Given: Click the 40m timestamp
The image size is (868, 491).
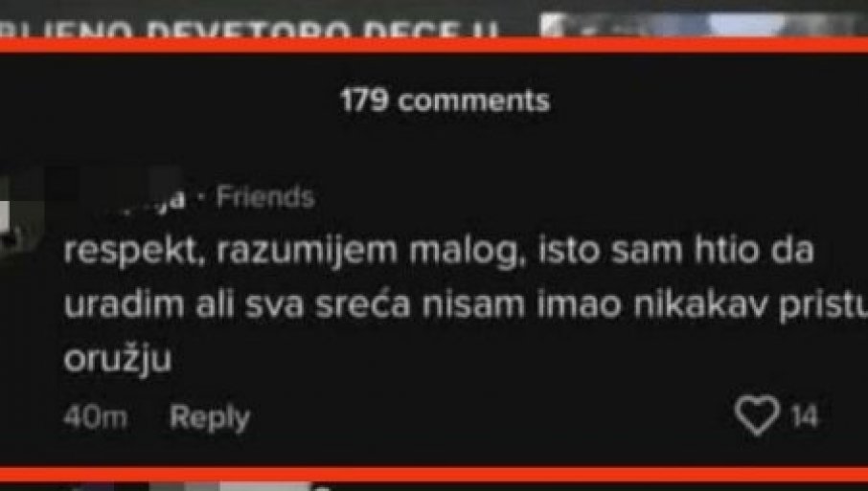Looking at the screenshot, I should coord(95,417).
